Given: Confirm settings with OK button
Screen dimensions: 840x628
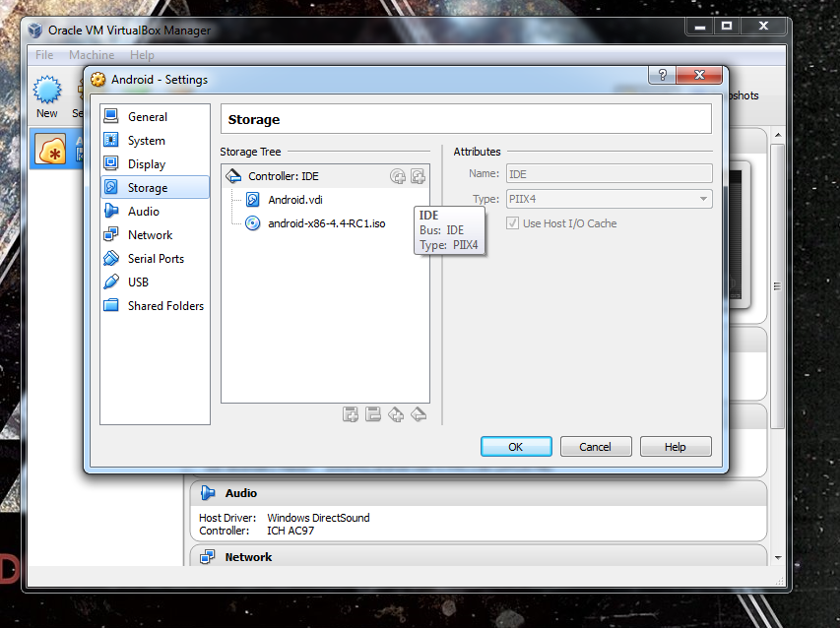Looking at the screenshot, I should pos(516,447).
